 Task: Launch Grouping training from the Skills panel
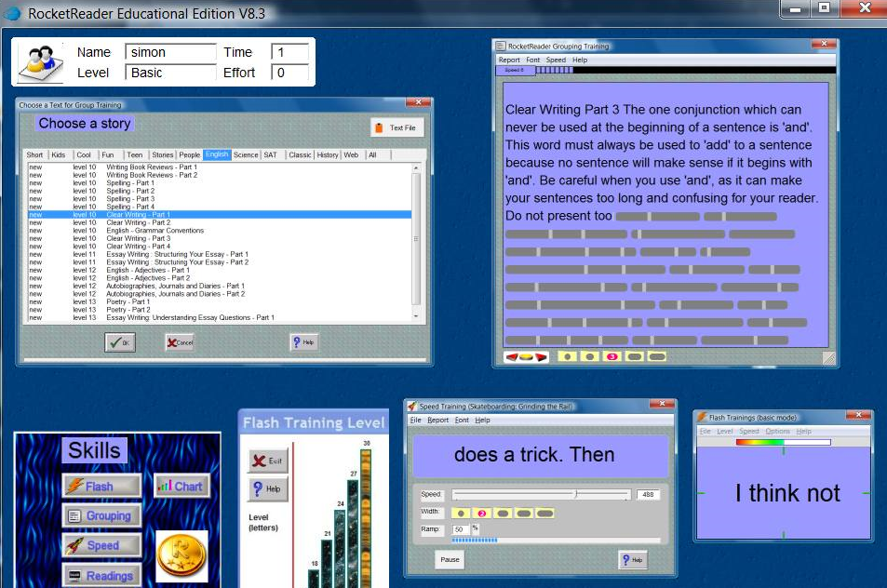[101, 515]
